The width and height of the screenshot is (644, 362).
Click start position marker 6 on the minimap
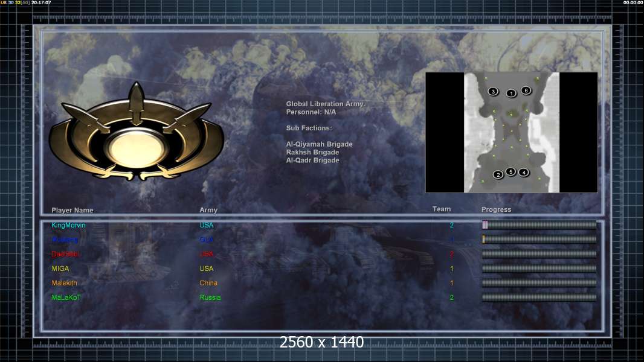coord(526,91)
